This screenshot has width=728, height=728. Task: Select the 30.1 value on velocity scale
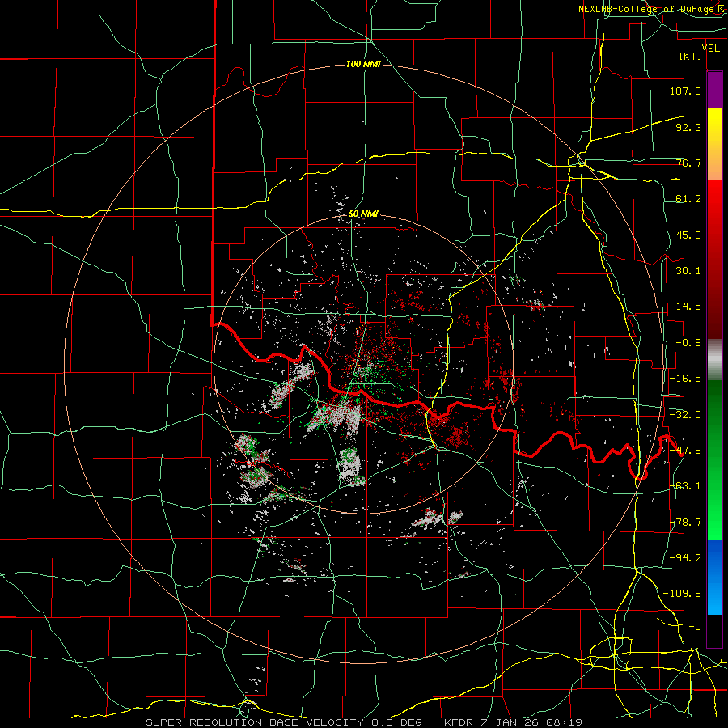tap(688, 271)
